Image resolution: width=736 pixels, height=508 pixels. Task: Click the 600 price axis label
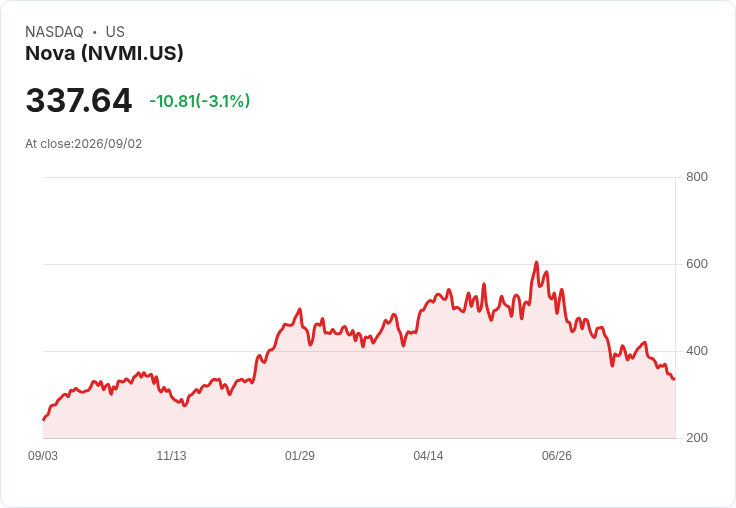697,264
